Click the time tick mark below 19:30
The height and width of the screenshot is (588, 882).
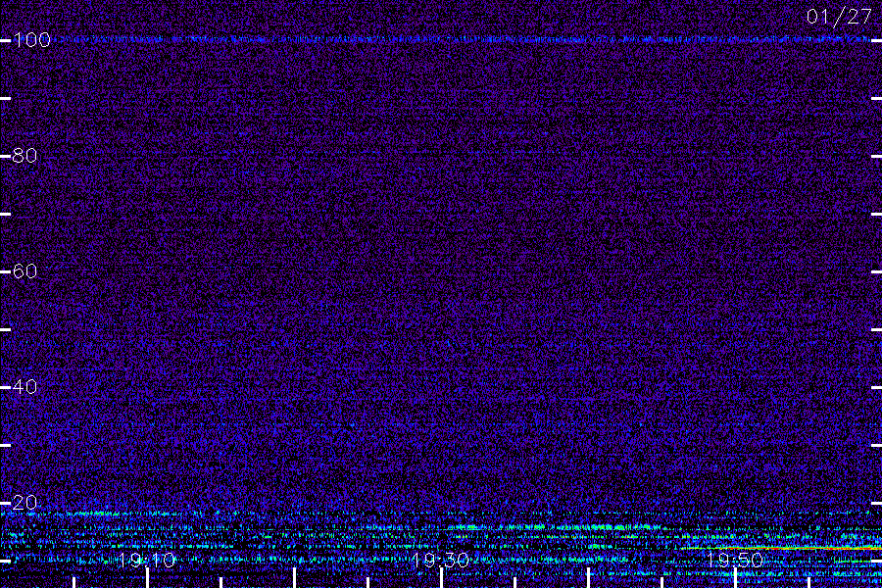442,578
